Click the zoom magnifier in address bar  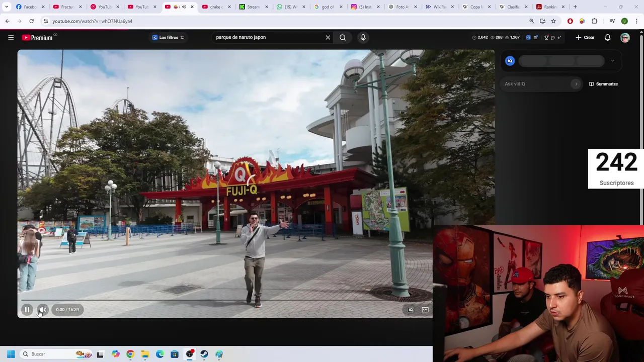click(531, 21)
